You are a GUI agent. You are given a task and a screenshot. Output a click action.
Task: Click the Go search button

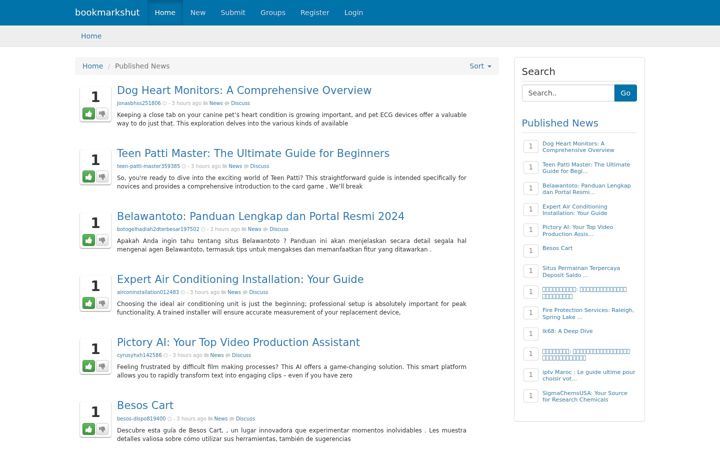[x=625, y=93]
